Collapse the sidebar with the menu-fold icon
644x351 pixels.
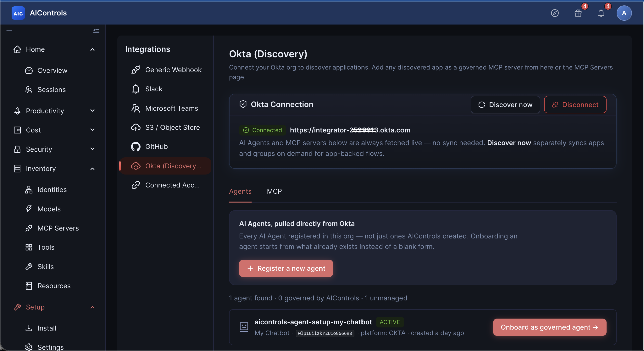96,30
